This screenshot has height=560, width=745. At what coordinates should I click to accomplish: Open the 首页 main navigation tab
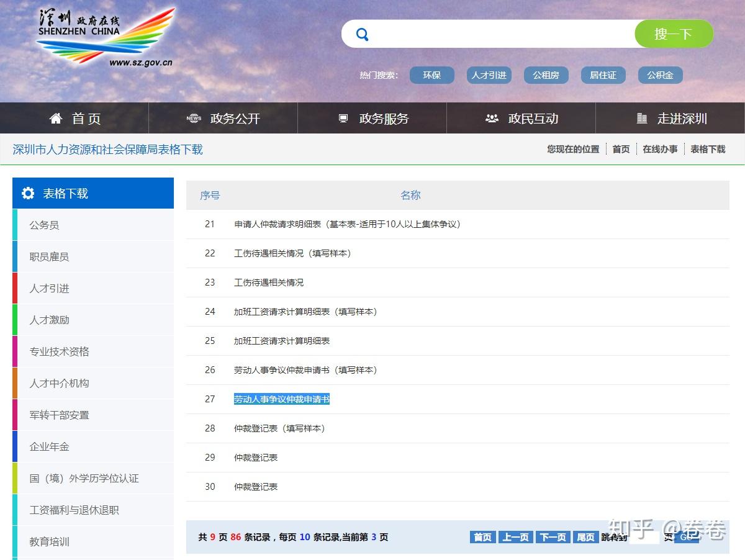[x=74, y=118]
